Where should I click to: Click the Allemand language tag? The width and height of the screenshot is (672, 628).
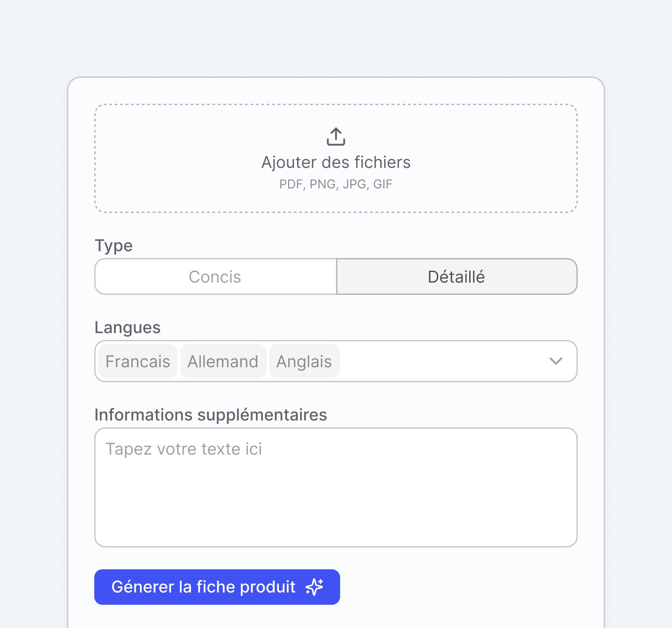[x=223, y=361]
